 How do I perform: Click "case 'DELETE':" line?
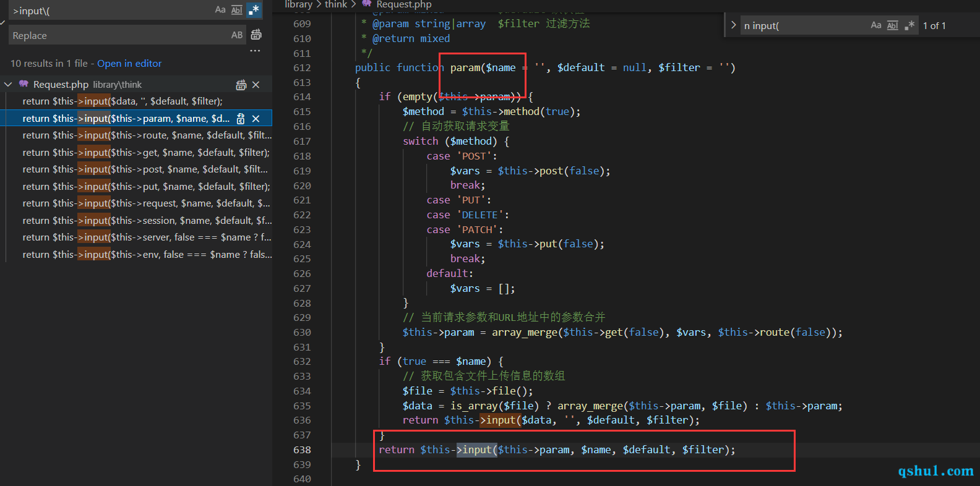[x=468, y=215]
